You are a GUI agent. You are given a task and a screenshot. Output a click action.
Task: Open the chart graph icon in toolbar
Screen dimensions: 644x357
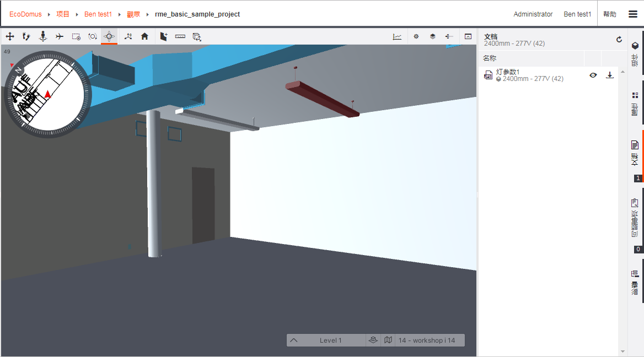pos(397,36)
